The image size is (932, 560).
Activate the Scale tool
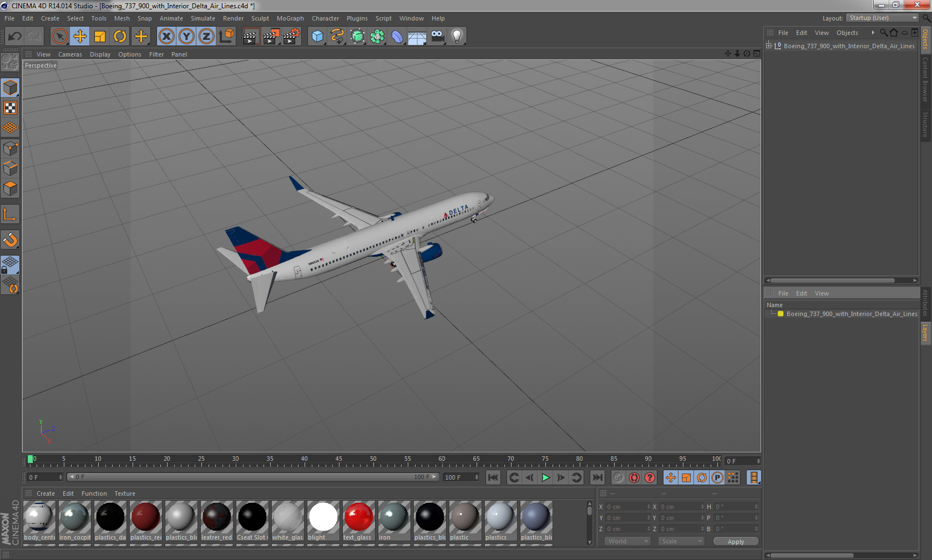pyautogui.click(x=100, y=37)
